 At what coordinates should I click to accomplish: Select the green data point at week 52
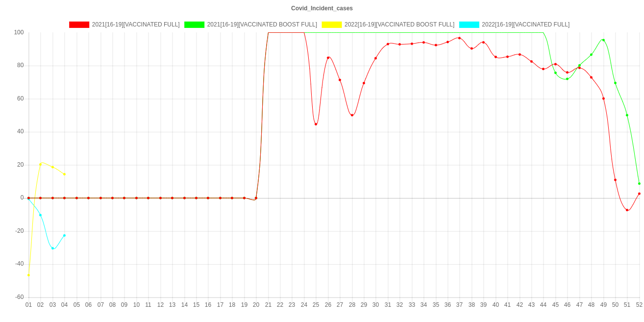pyautogui.click(x=639, y=183)
